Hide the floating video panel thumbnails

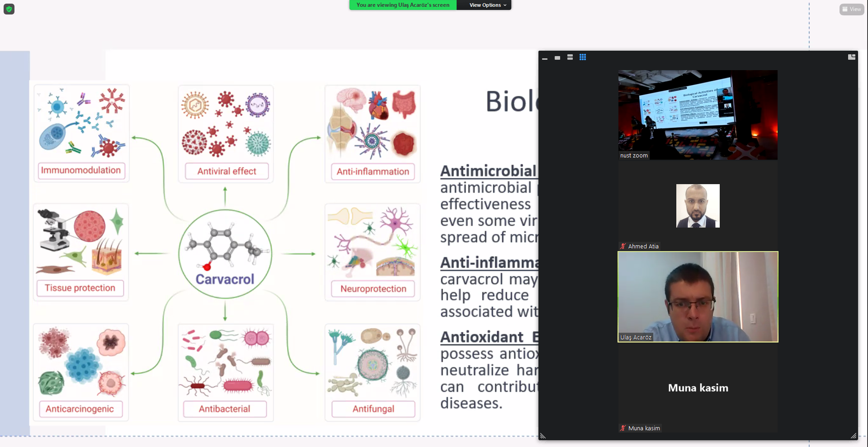click(x=545, y=58)
